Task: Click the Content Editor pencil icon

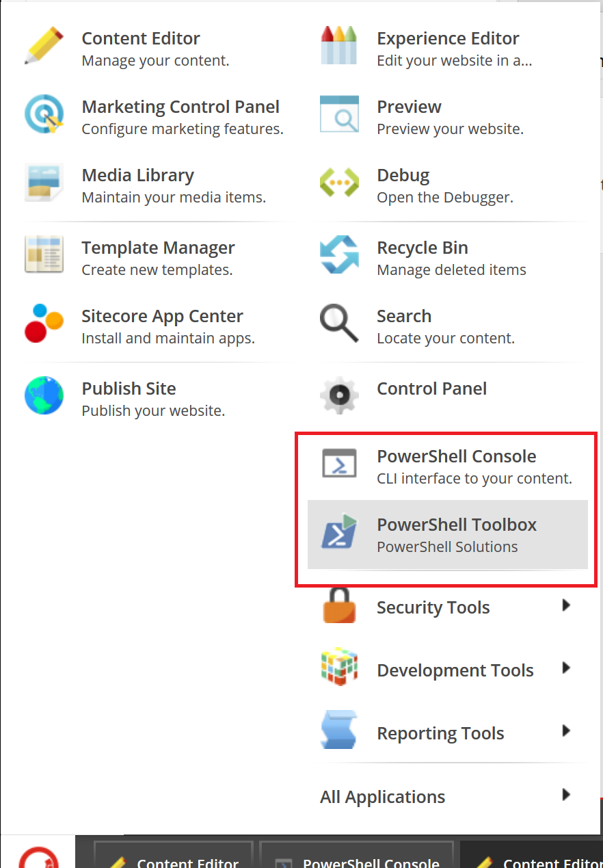Action: [44, 46]
